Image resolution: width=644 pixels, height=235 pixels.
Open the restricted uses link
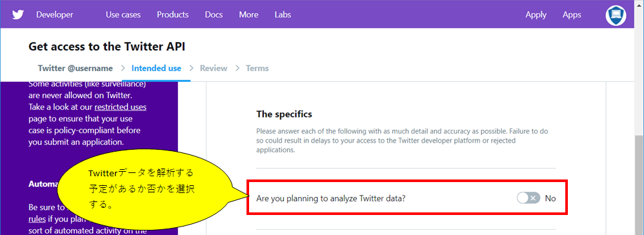tap(120, 107)
